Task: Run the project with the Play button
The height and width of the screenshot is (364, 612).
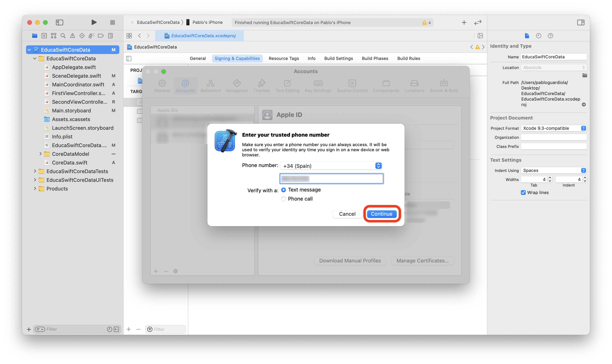Action: 94,22
